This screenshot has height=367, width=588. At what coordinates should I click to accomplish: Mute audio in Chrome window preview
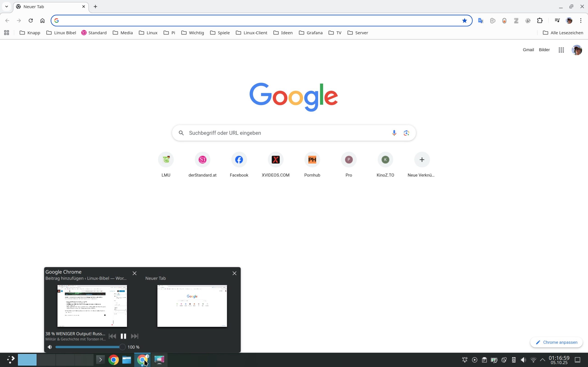50,347
